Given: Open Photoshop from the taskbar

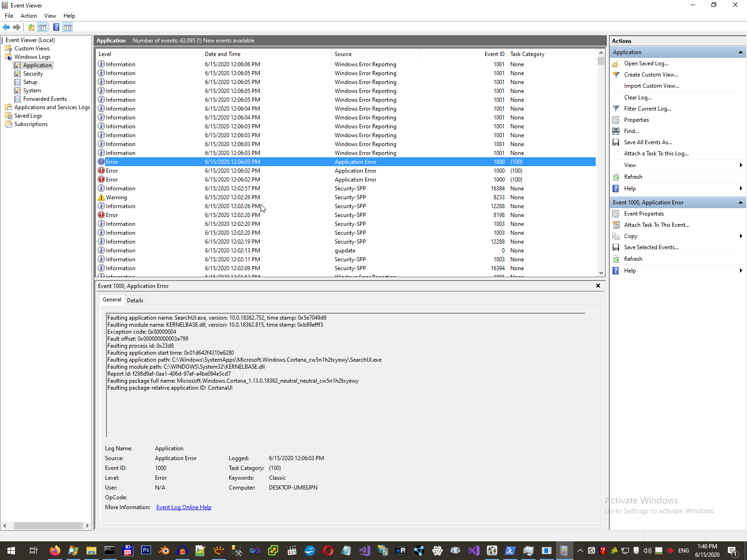Looking at the screenshot, I should click(146, 551).
